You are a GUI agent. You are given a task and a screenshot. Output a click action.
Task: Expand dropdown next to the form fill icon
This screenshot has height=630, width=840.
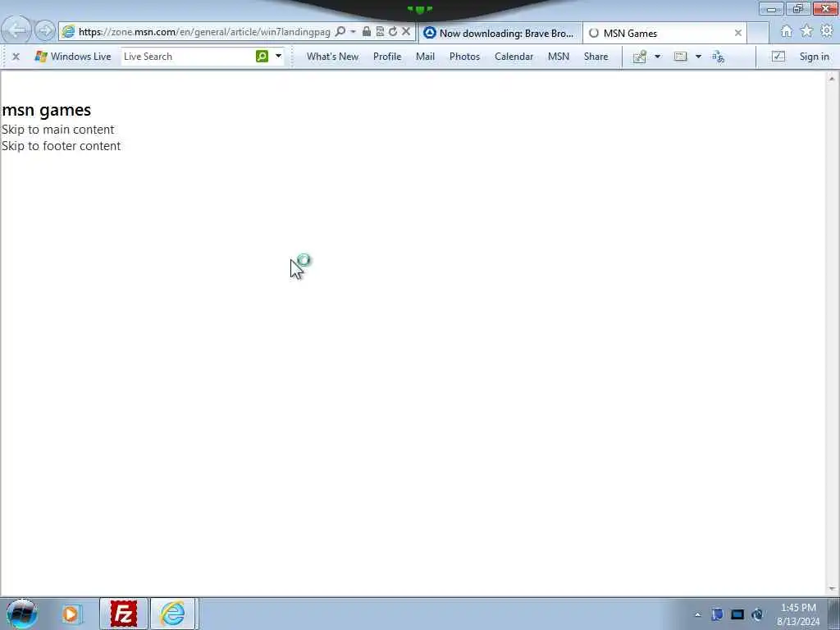tap(698, 57)
